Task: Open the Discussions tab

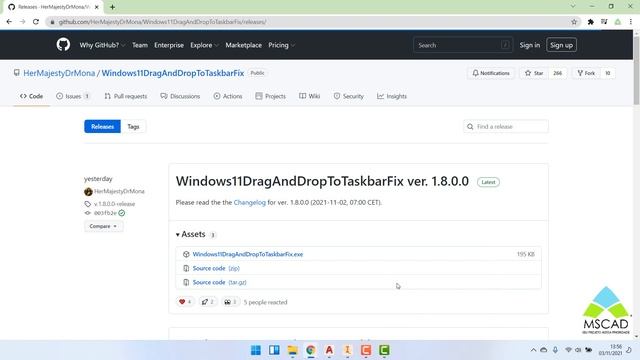Action: [180, 96]
